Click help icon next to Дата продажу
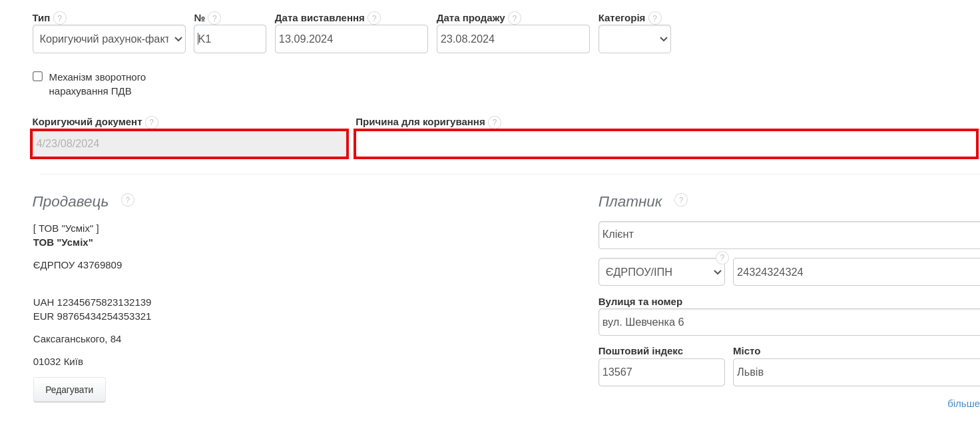980x433 pixels. 515,18
